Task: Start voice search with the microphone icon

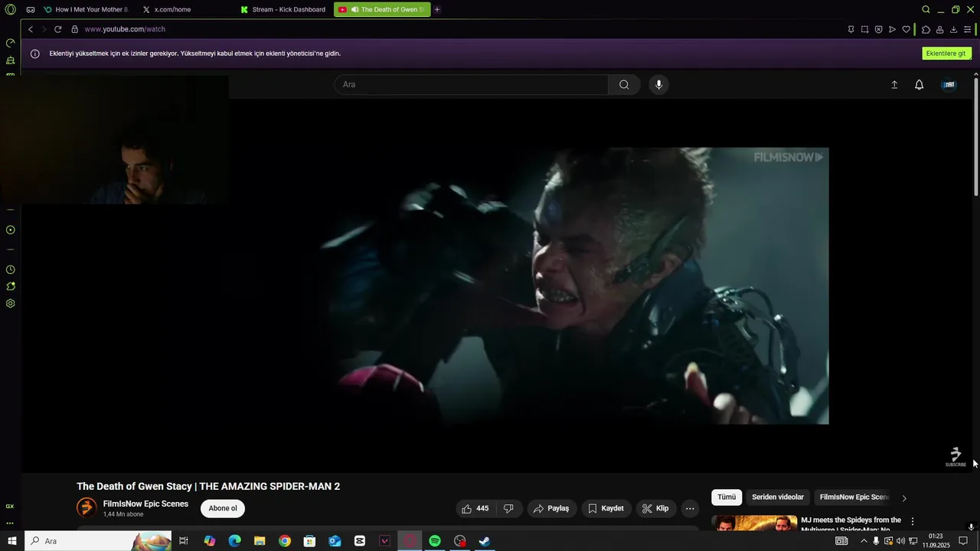Action: 658,84
